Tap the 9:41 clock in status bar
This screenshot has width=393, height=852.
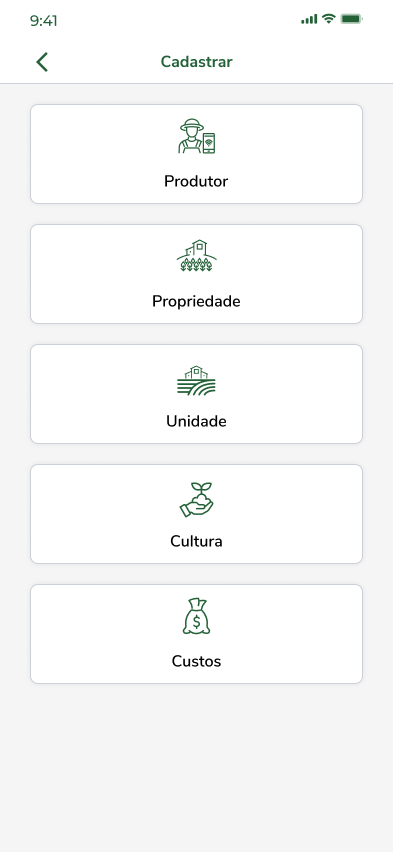(x=43, y=21)
